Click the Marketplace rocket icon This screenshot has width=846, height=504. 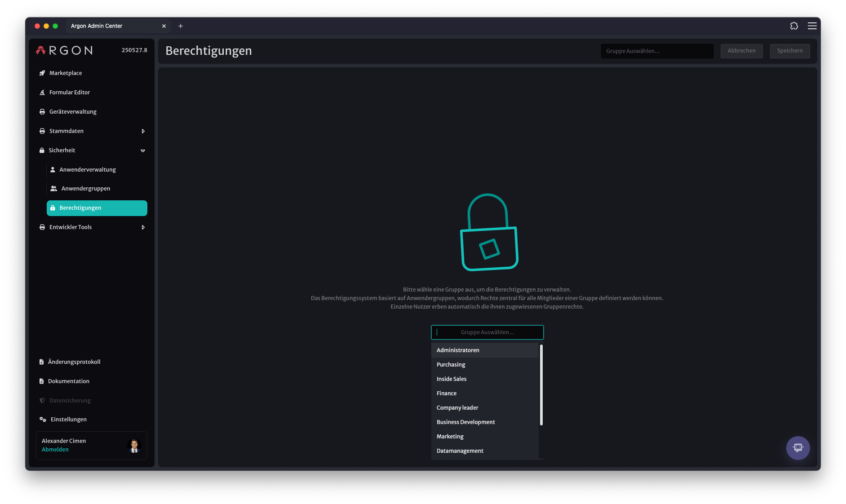click(42, 73)
